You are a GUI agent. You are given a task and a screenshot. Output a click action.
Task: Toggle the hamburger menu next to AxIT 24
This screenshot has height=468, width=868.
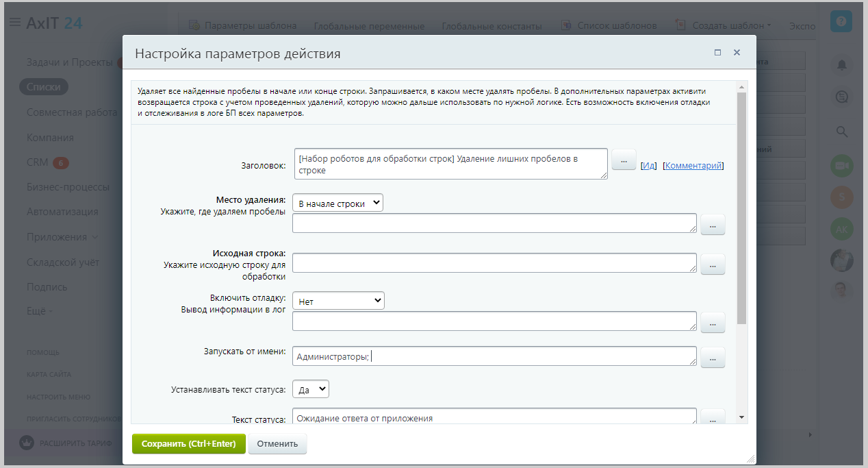tap(14, 23)
